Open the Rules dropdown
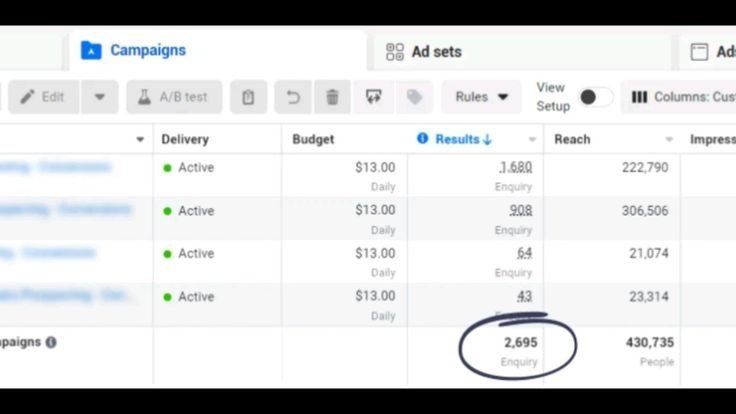This screenshot has width=736, height=414. tap(481, 97)
